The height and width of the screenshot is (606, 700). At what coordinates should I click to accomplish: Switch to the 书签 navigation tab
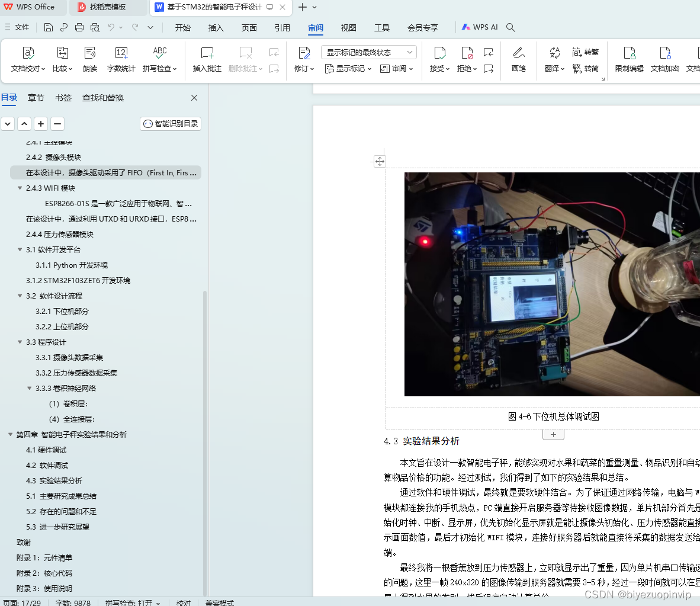pyautogui.click(x=63, y=98)
